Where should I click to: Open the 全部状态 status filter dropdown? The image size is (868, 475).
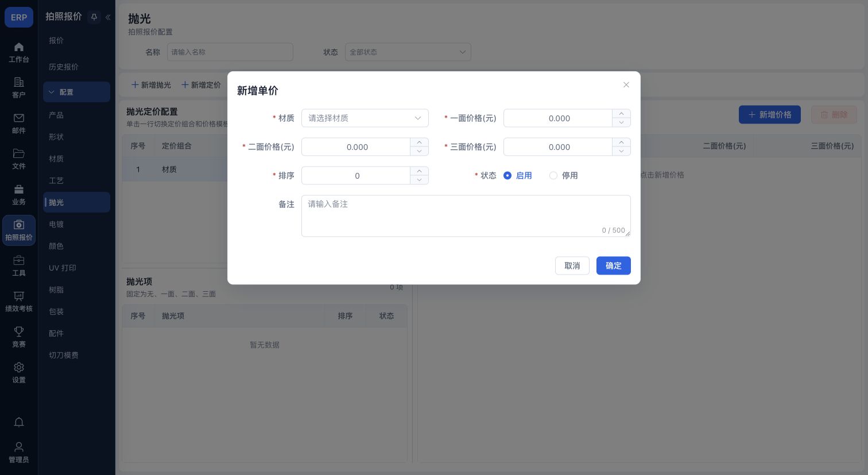coord(408,52)
